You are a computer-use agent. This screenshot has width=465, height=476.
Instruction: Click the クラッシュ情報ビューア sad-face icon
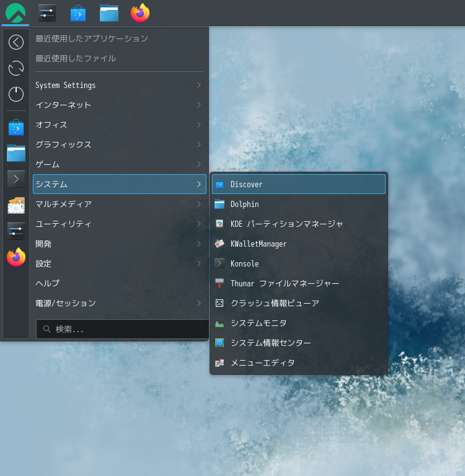(x=219, y=303)
